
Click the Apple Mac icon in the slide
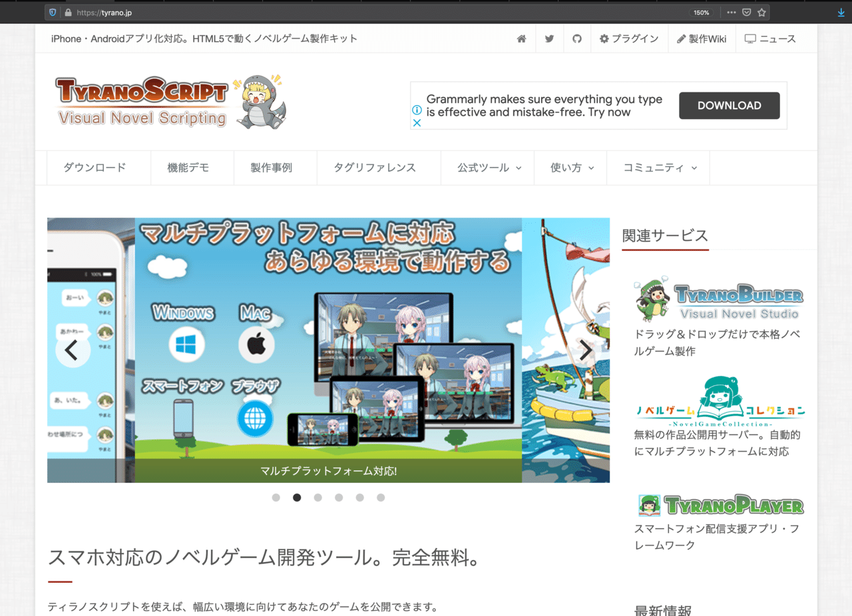[x=256, y=345]
